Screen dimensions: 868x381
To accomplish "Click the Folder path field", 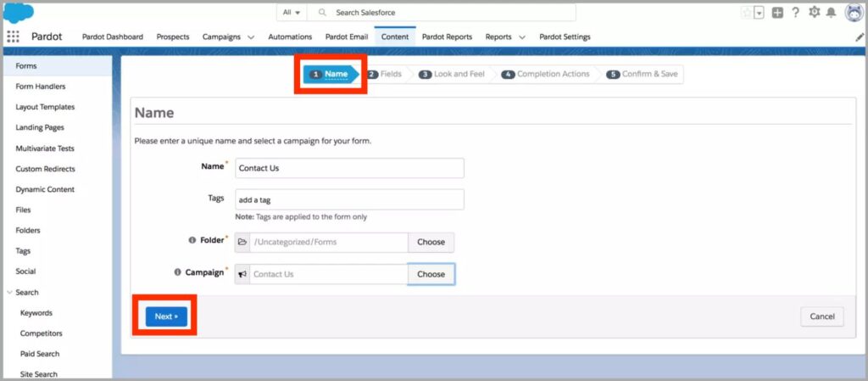I will 329,242.
